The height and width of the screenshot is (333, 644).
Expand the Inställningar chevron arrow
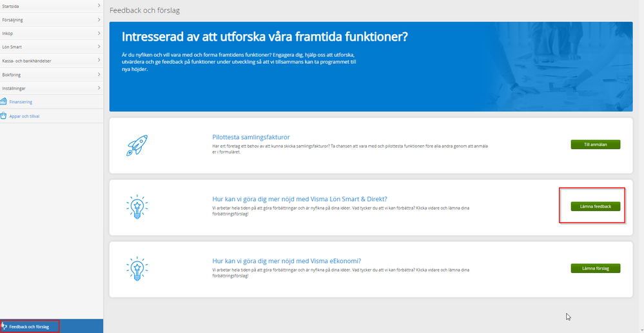click(x=99, y=87)
